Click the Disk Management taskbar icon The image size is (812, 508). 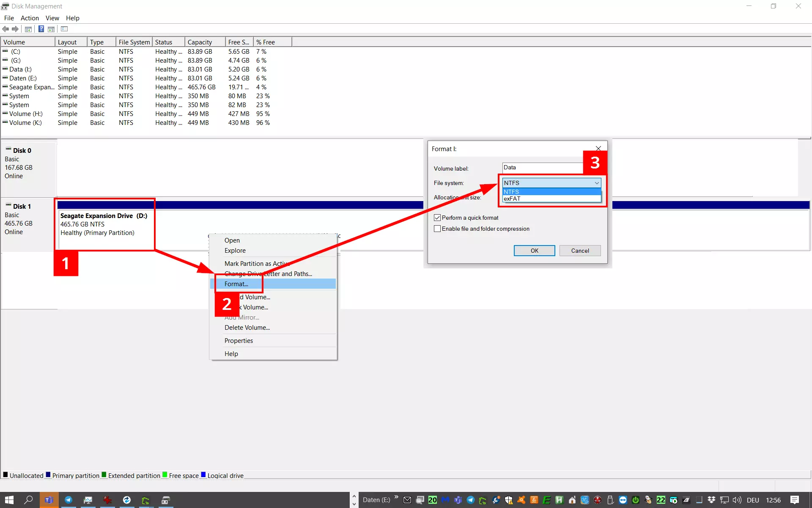pos(166,500)
